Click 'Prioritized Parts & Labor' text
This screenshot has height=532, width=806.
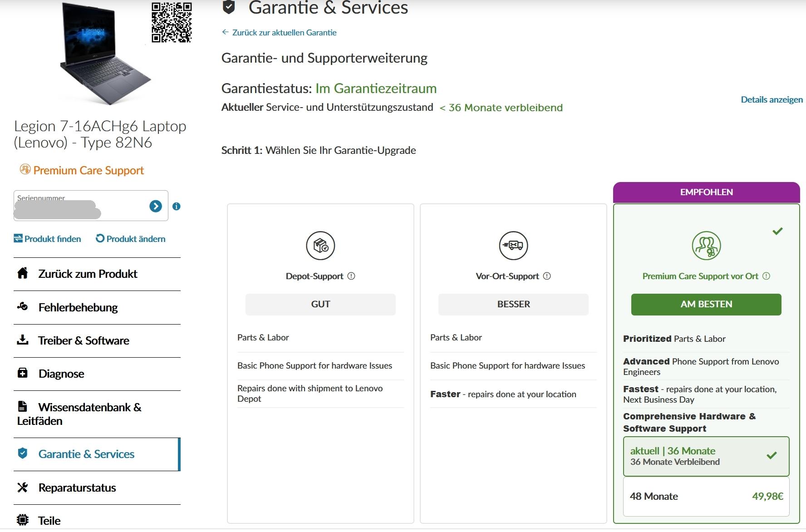click(674, 339)
